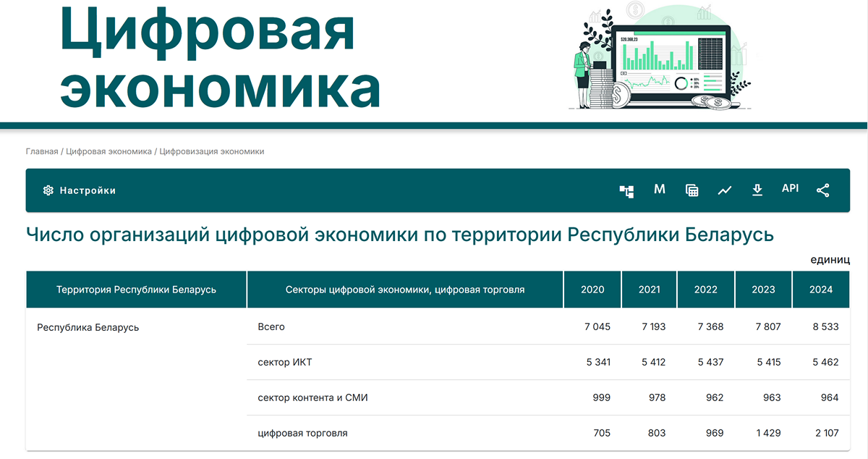Open the API access icon
868x459 pixels.
pos(790,189)
